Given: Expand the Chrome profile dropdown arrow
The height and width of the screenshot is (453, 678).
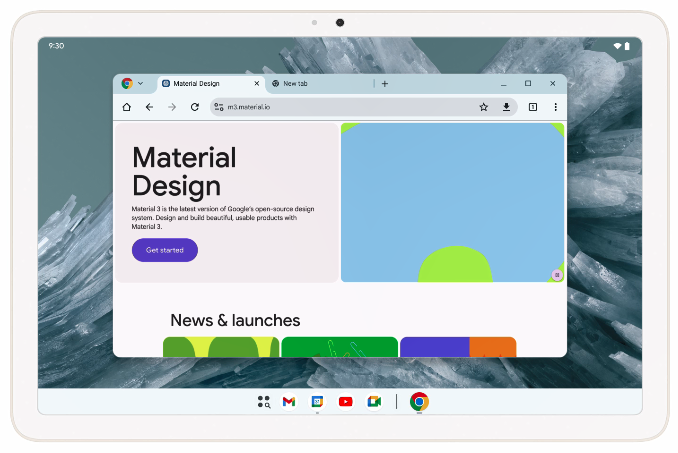Looking at the screenshot, I should [140, 84].
